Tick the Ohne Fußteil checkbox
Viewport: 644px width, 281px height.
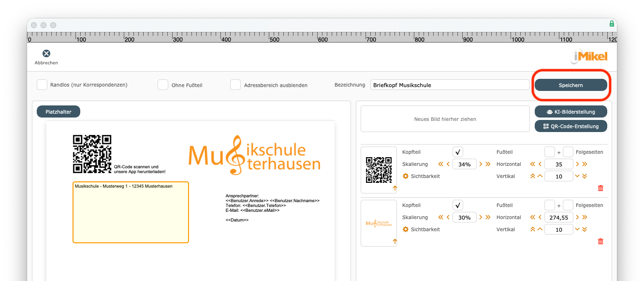pos(163,85)
